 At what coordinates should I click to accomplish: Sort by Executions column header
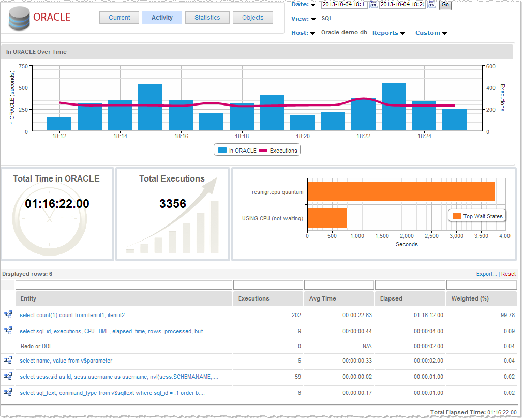pos(268,298)
